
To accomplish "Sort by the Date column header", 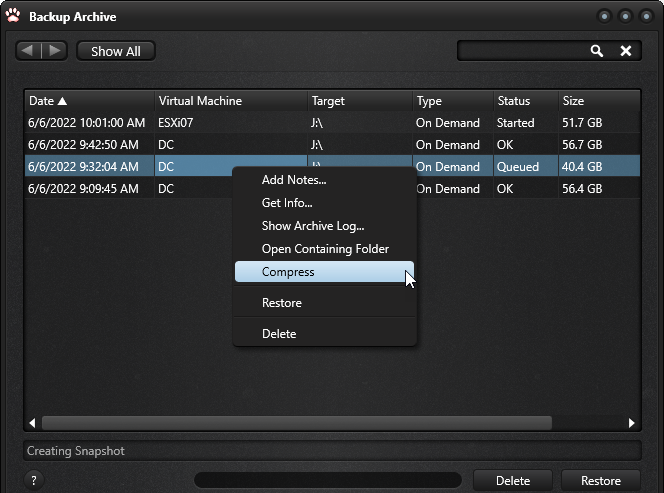I will 89,101.
